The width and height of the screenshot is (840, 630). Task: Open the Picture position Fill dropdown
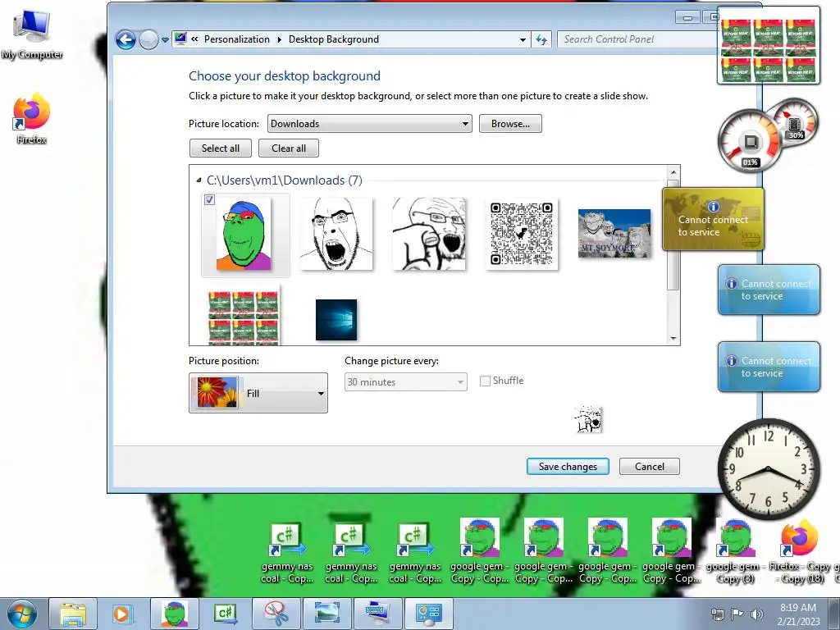click(258, 393)
